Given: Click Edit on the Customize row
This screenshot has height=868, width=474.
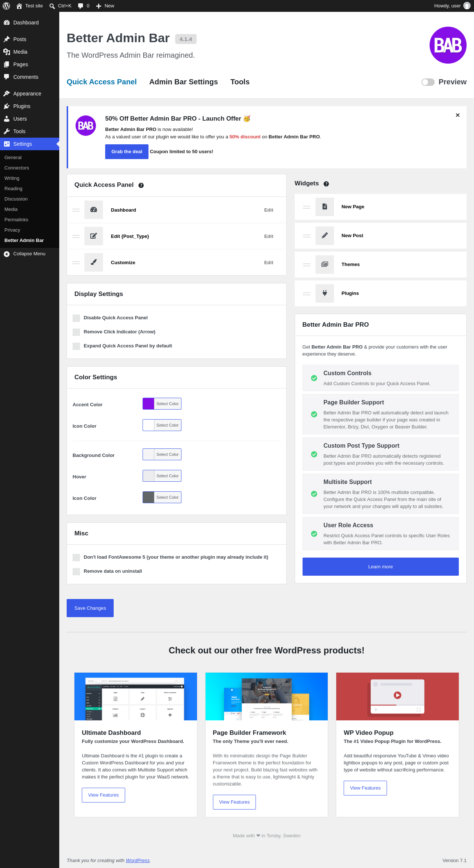Looking at the screenshot, I should [268, 263].
